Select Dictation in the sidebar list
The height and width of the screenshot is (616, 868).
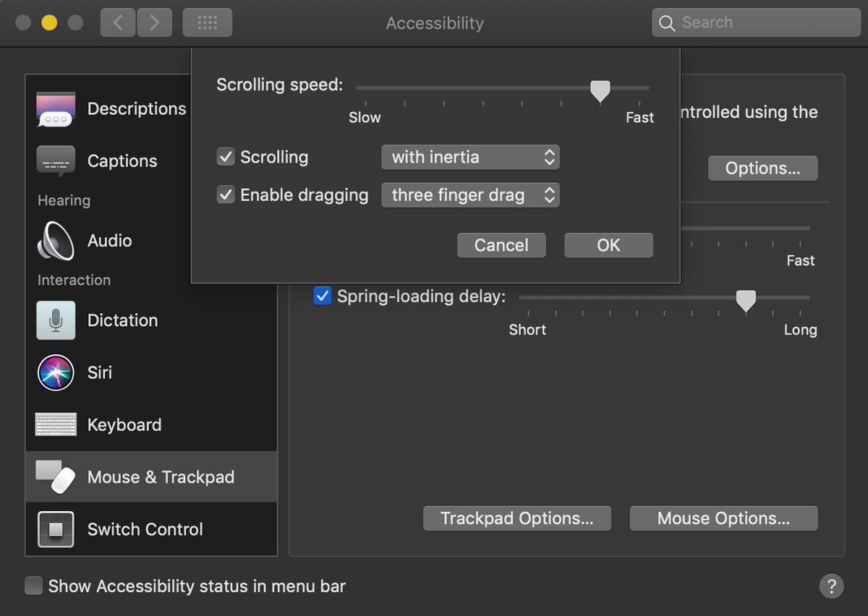point(151,320)
